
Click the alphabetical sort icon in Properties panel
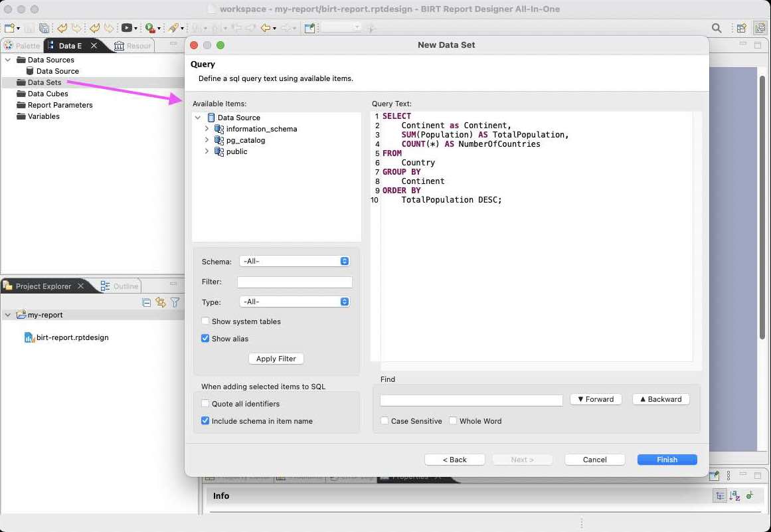point(734,495)
